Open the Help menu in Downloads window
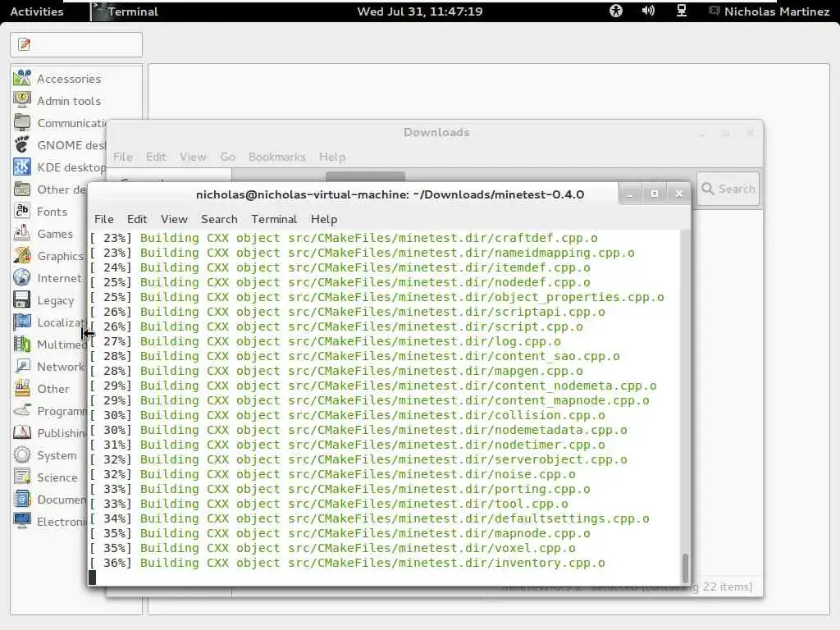This screenshot has height=630, width=840. pos(332,157)
